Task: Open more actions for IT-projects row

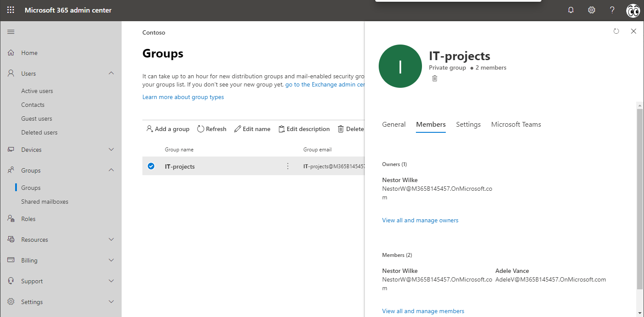Action: coord(288,166)
